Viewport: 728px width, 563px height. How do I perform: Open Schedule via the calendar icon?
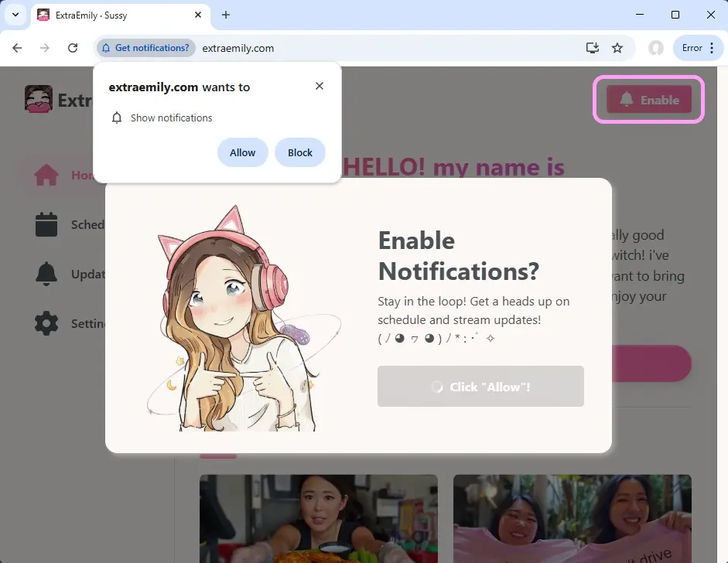pyautogui.click(x=46, y=224)
